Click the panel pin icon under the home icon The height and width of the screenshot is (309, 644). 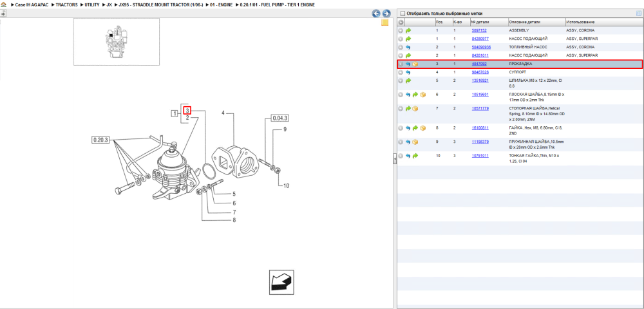point(3,14)
